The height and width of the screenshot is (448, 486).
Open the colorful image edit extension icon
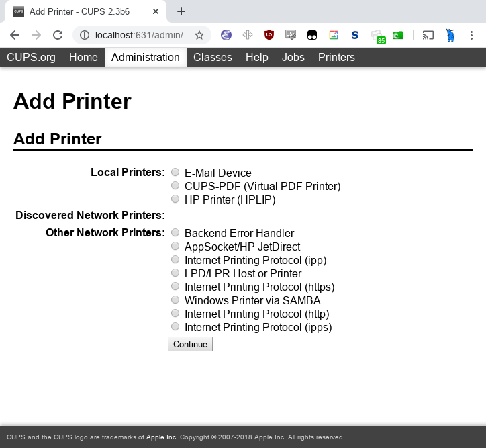point(334,35)
